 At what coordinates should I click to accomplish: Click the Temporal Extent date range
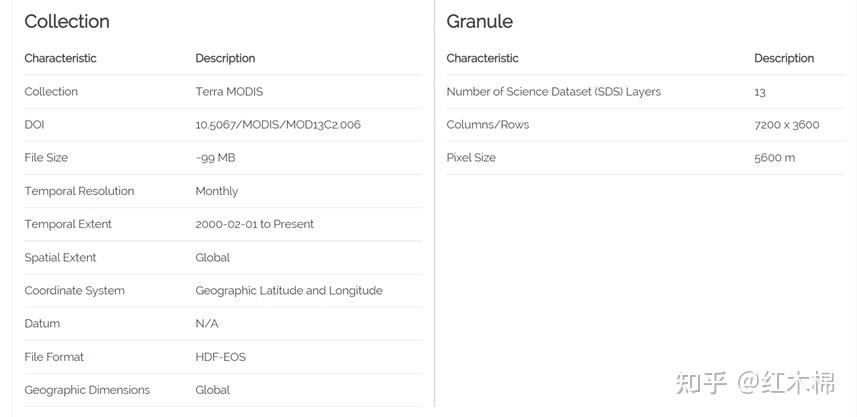click(254, 224)
